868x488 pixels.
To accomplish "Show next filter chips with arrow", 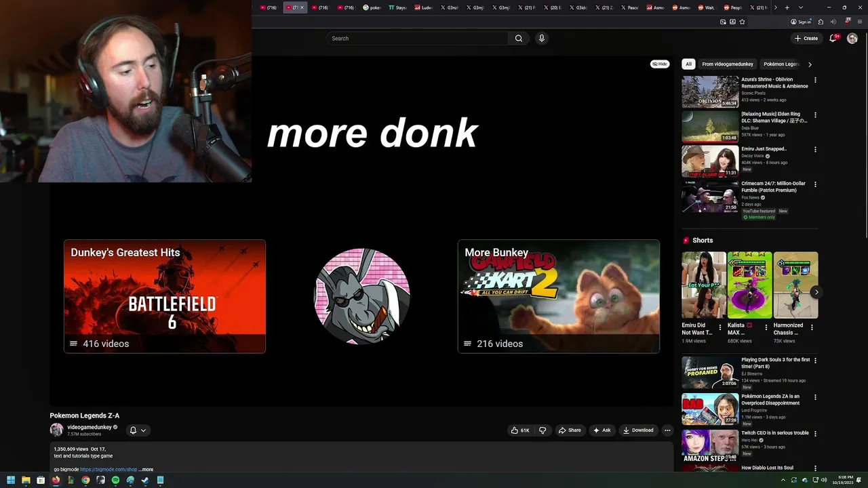I will pos(810,64).
